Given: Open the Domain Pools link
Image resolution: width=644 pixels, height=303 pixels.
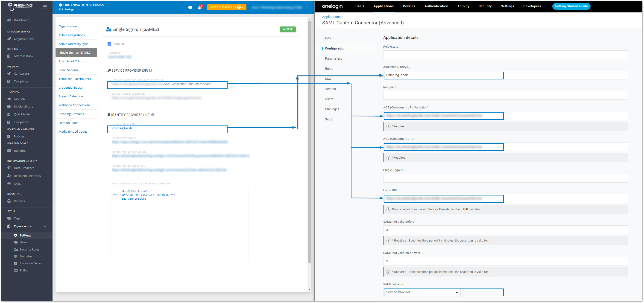Looking at the screenshot, I should [x=68, y=123].
